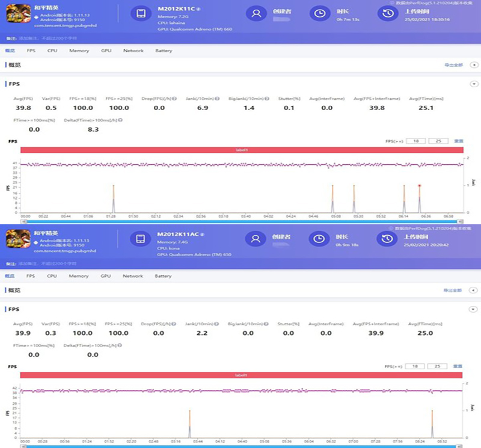Select the 概览 tab in M2012K11C report
481x448 pixels.
click(10, 51)
